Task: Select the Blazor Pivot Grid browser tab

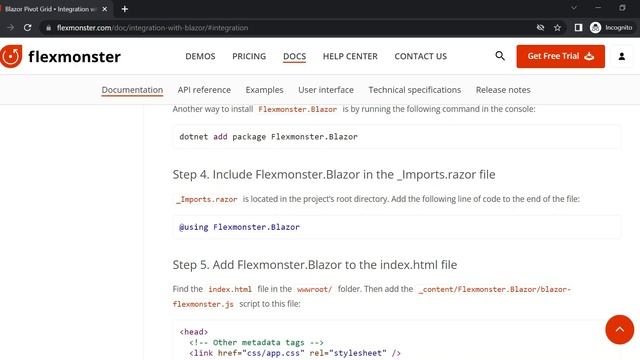Action: (x=55, y=9)
